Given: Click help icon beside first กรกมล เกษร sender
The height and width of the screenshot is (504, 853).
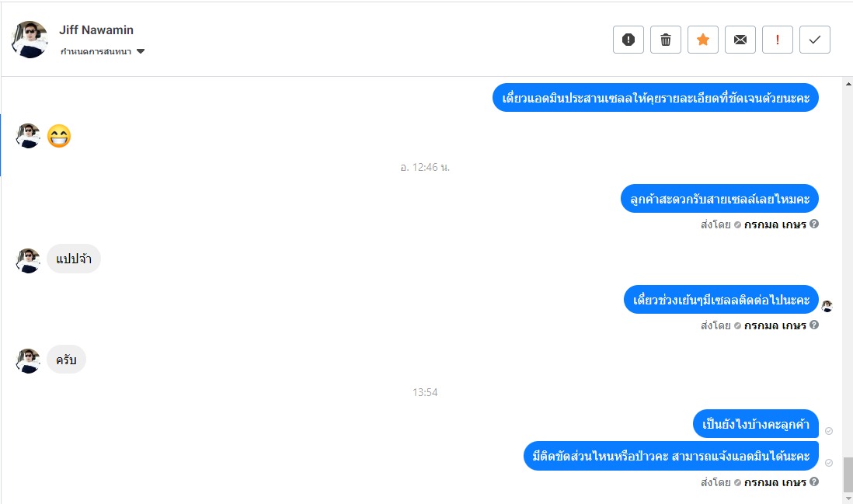Looking at the screenshot, I should click(814, 224).
